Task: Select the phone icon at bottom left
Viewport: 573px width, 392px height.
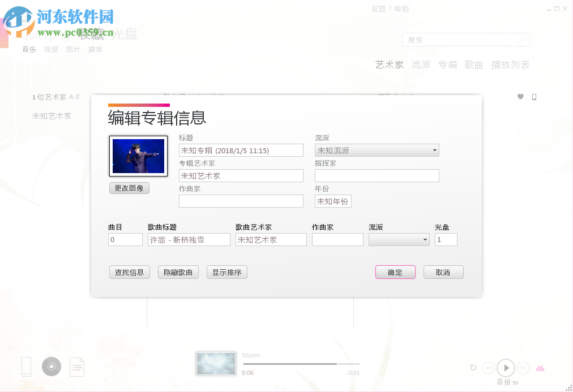Action: pyautogui.click(x=25, y=367)
